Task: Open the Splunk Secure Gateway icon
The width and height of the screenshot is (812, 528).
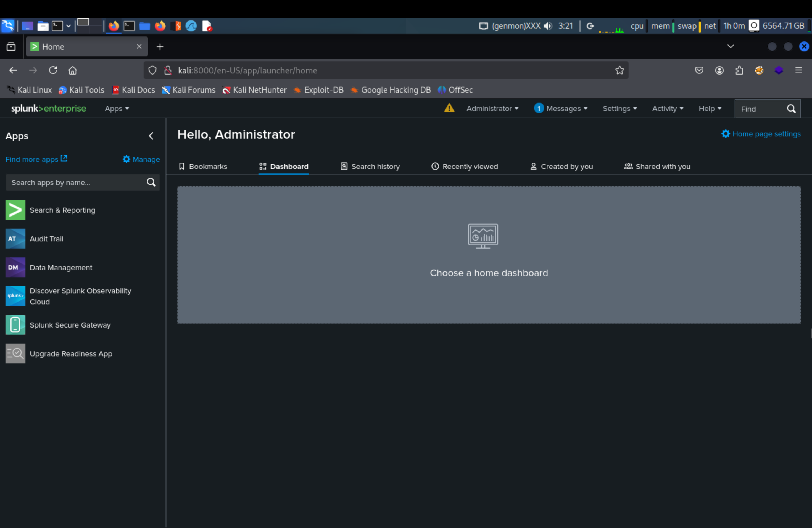Action: (15, 325)
